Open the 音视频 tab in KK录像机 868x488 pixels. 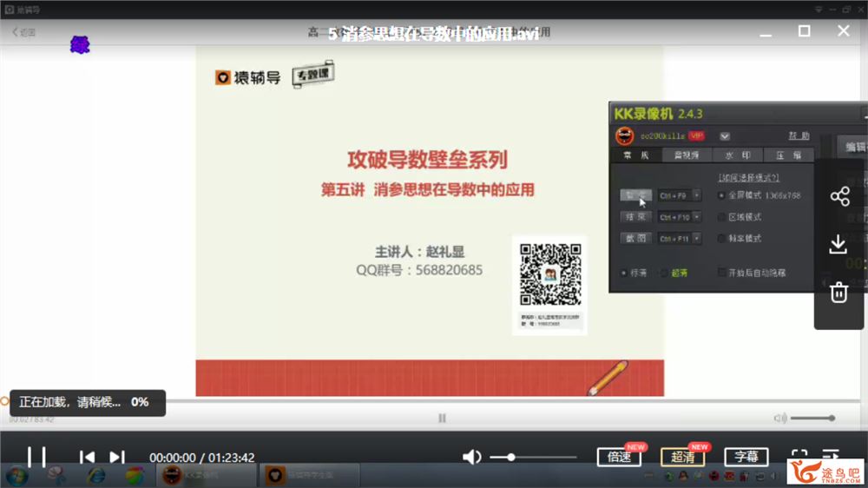pyautogui.click(x=687, y=155)
